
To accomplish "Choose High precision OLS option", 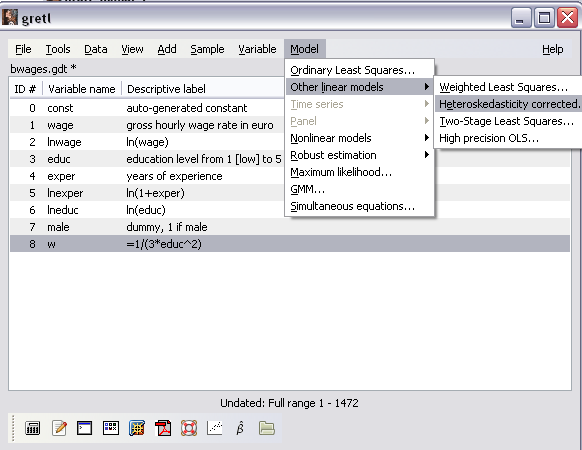I will coord(508,138).
